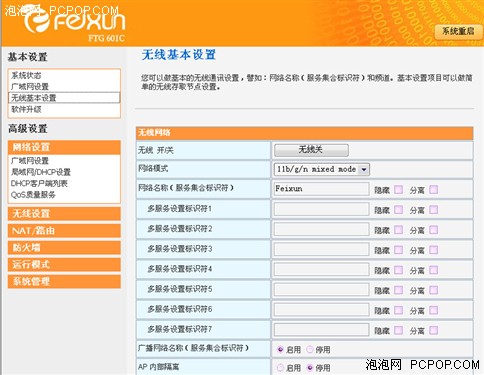Click the 多服务设置标识符5 input field

point(321,289)
